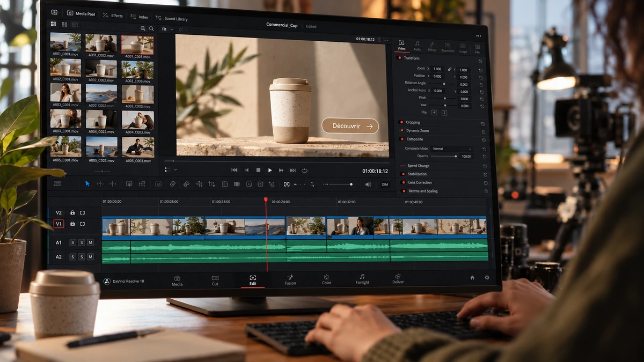Click the Link Zoom X and Y chain icon
Viewport: 644px width, 362px height.
pyautogui.click(x=450, y=69)
